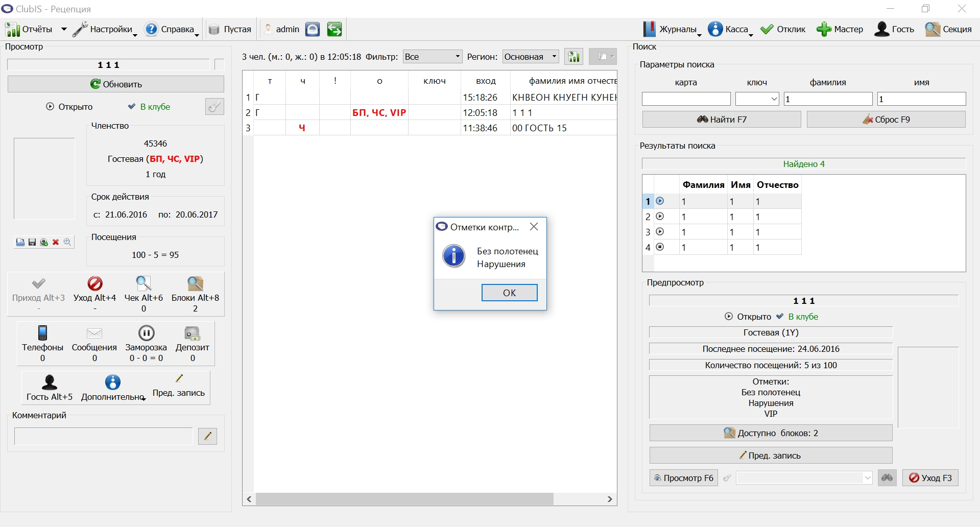980x527 pixels.
Task: Click the Пред. запись pencil in Просмотр panel
Action: coord(179,378)
